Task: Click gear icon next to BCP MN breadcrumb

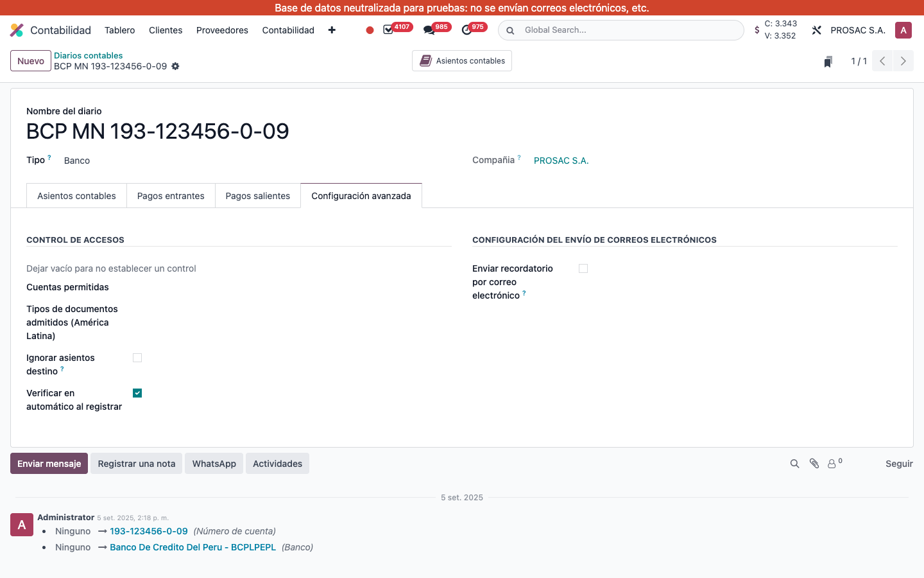Action: click(x=175, y=66)
